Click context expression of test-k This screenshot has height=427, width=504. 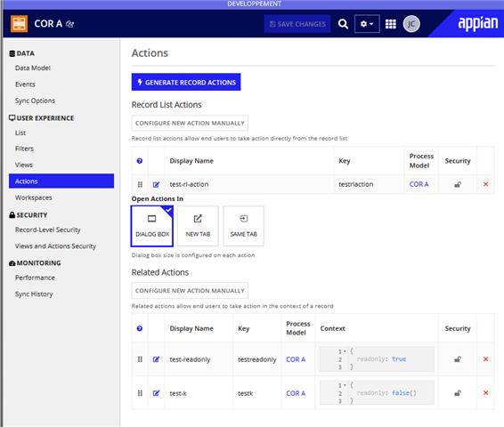pyautogui.click(x=377, y=392)
